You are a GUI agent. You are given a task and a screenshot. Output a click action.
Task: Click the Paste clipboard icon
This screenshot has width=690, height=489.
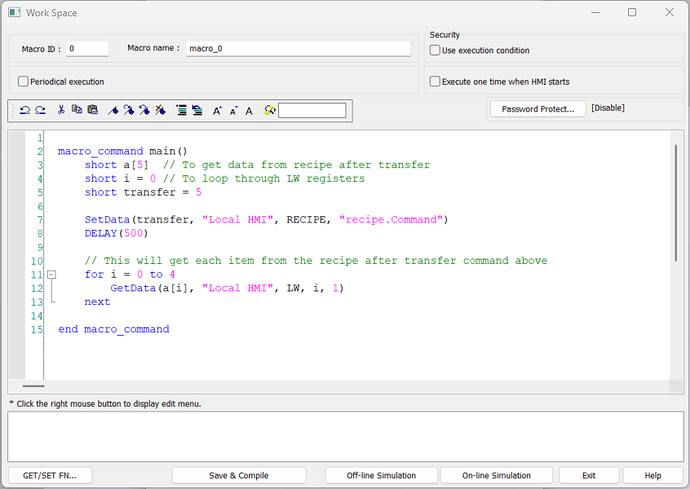tap(92, 110)
